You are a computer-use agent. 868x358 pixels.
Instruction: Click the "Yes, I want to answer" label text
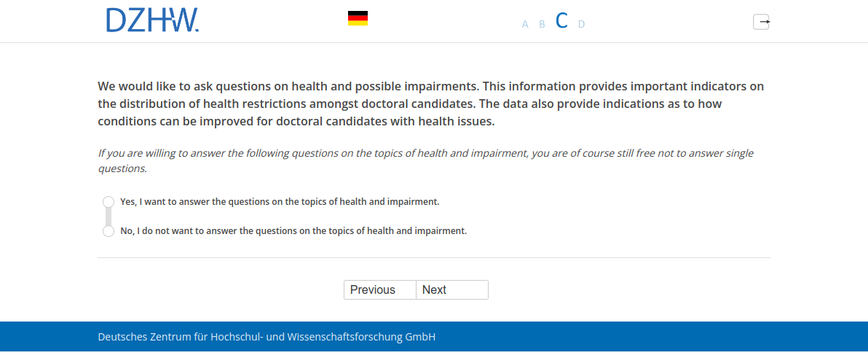click(280, 201)
